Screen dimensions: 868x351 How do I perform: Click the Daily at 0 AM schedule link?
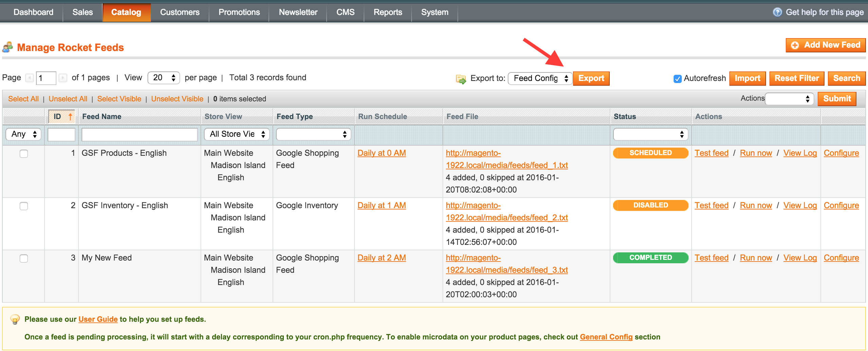(x=382, y=153)
